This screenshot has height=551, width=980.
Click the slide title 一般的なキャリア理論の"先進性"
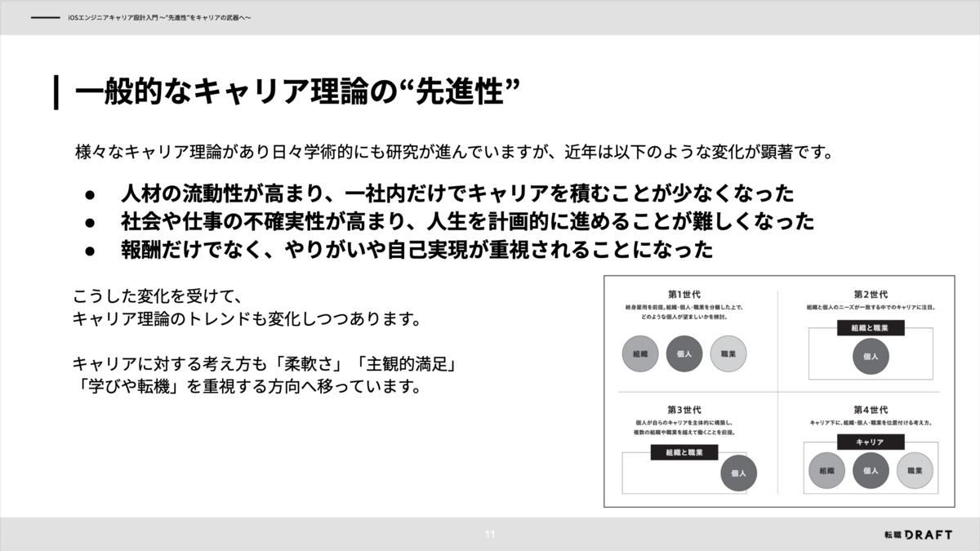[x=298, y=91]
